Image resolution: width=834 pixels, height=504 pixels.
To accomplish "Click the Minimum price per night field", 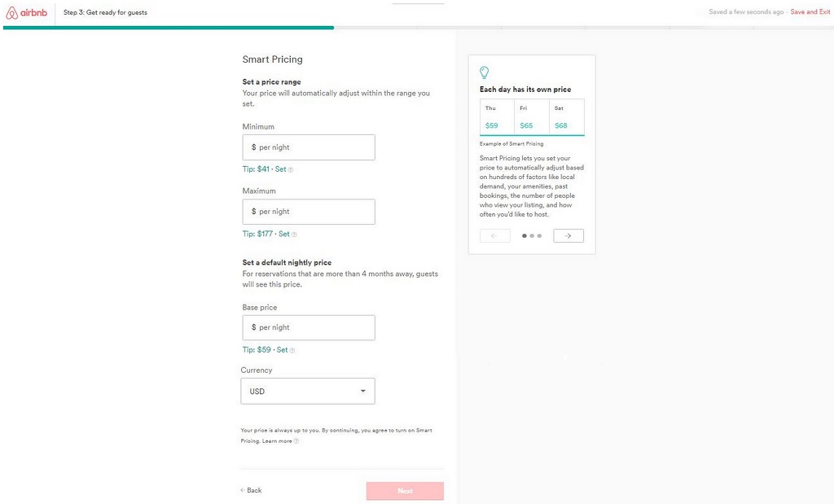I will pos(309,147).
